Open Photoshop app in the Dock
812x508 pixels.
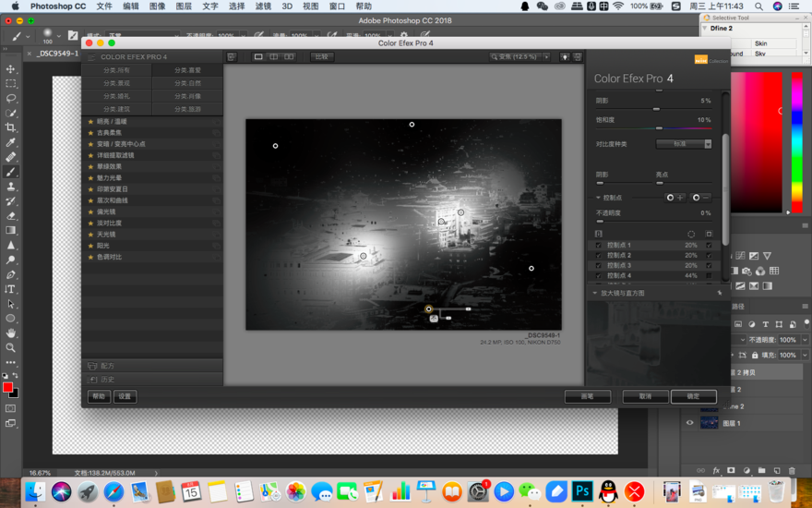coord(582,490)
